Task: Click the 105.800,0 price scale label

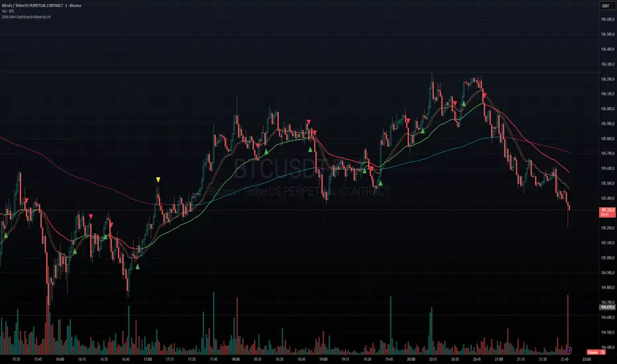Action: coord(608,139)
